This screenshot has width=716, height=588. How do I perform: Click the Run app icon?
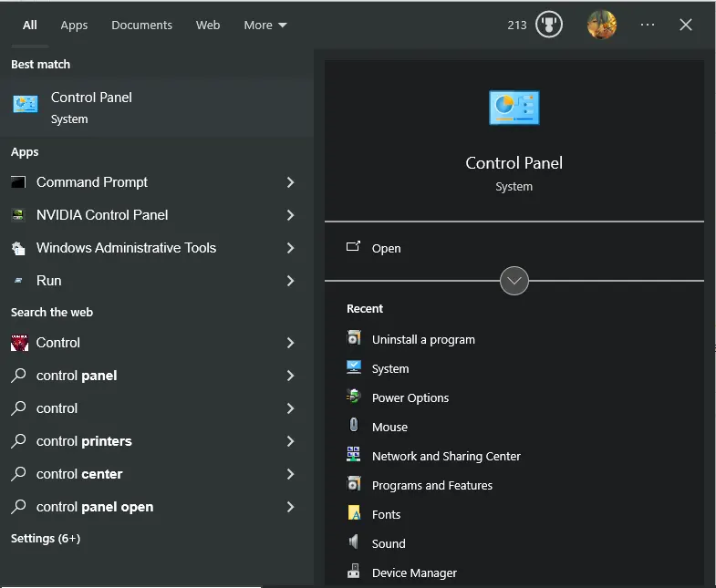(18, 280)
